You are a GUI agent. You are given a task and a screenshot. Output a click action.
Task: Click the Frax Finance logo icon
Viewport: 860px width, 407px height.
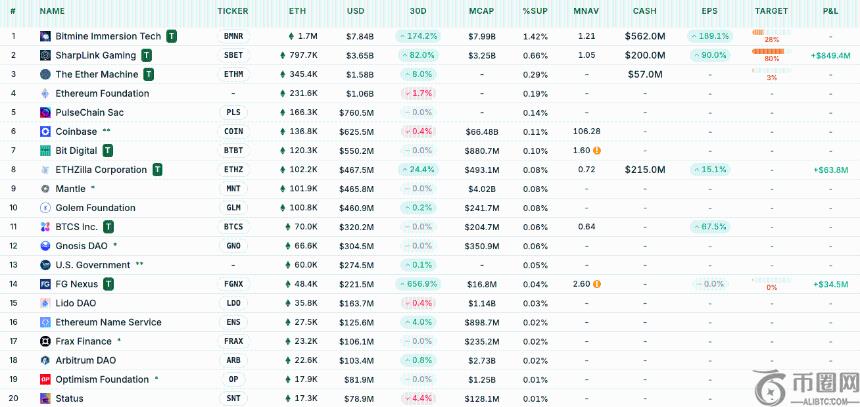point(46,341)
